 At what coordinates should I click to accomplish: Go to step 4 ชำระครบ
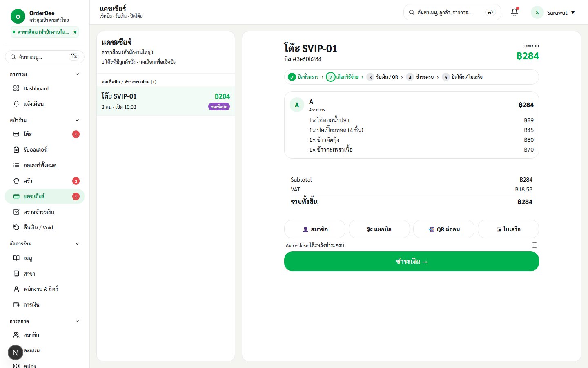pyautogui.click(x=420, y=77)
